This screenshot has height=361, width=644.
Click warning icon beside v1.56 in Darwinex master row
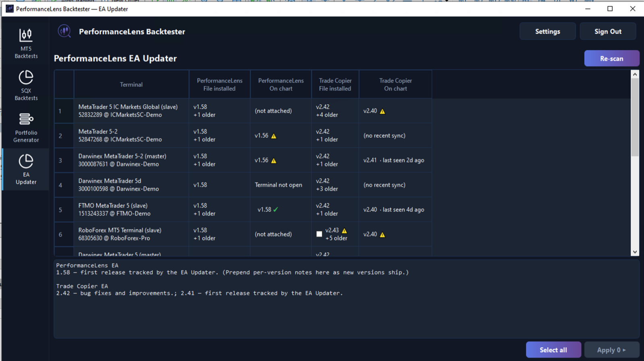pyautogui.click(x=274, y=161)
